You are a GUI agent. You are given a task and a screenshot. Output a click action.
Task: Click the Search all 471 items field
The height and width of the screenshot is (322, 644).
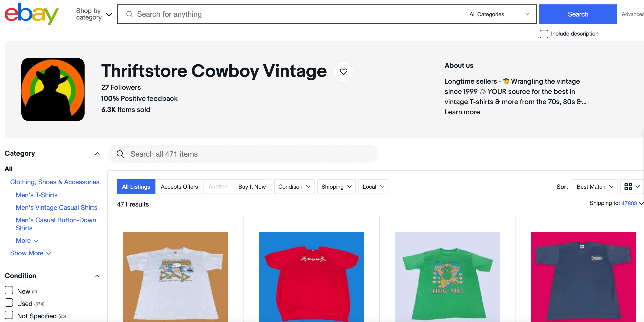coord(250,154)
